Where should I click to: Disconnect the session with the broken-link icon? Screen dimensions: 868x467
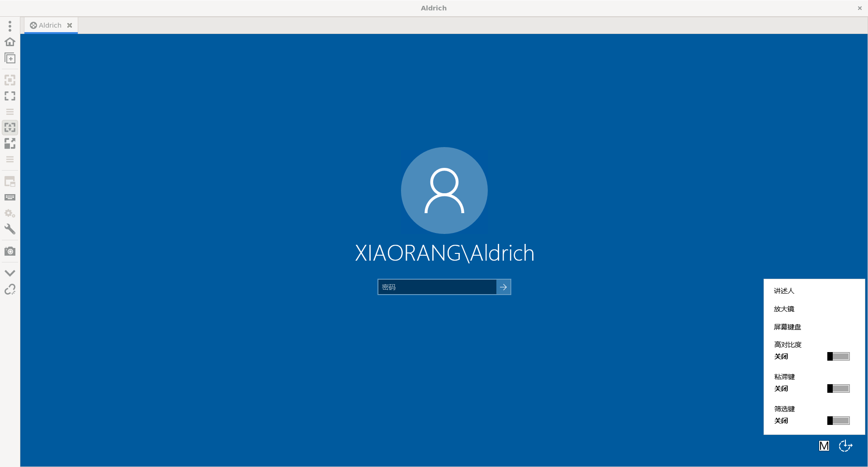pos(10,289)
